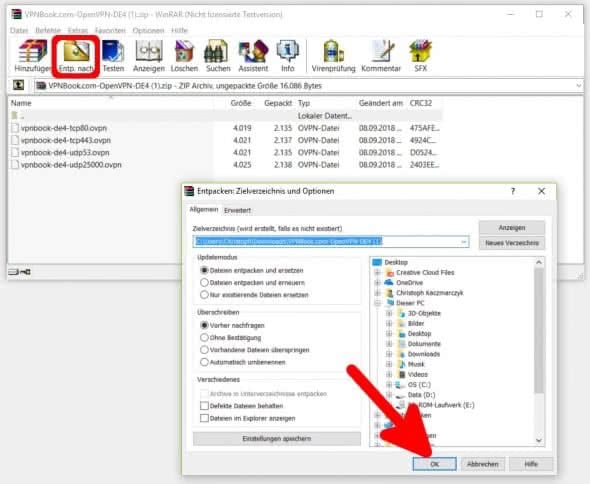Expand the OneDrive tree node
This screenshot has height=484, width=590.
(377, 283)
